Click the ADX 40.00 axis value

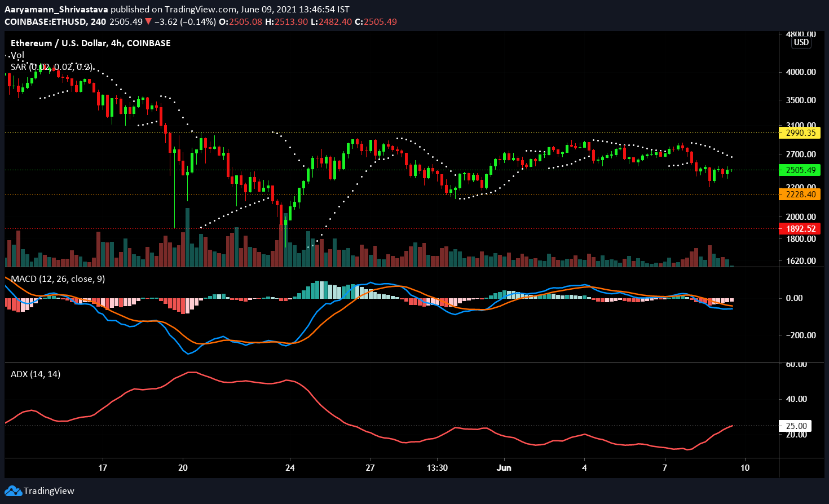tap(796, 399)
